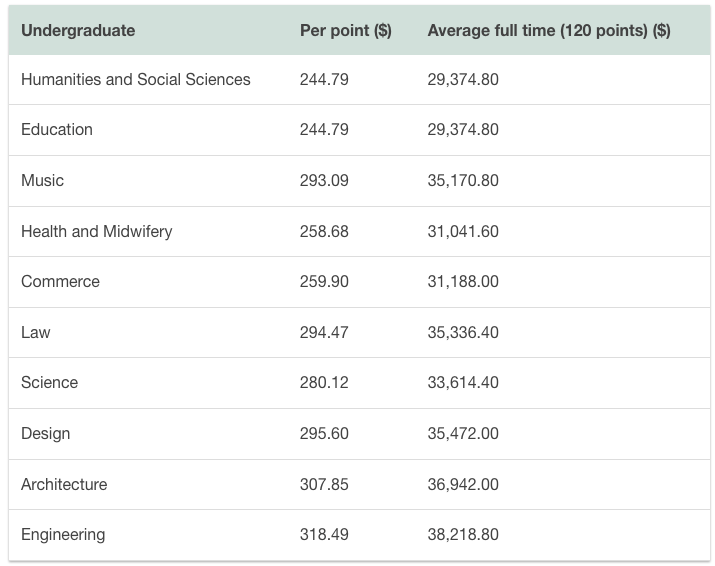This screenshot has width=715, height=566.
Task: Click the Commerce row label
Action: (x=60, y=281)
